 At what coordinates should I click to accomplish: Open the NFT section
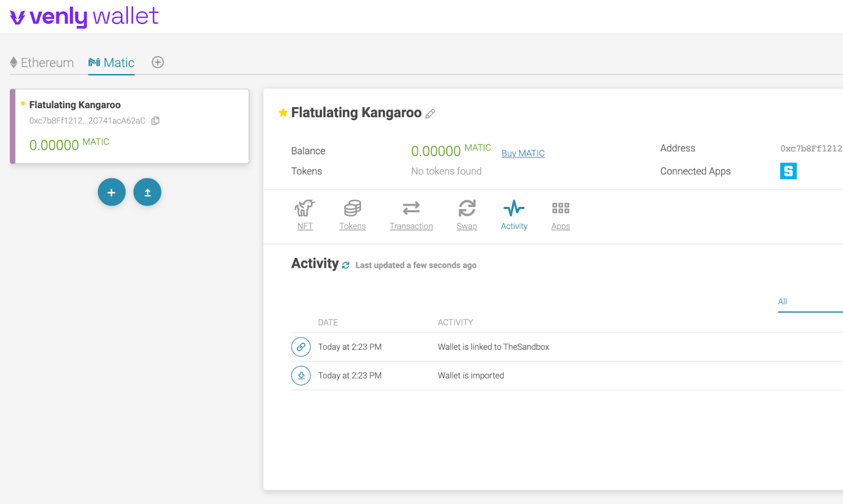coord(305,215)
